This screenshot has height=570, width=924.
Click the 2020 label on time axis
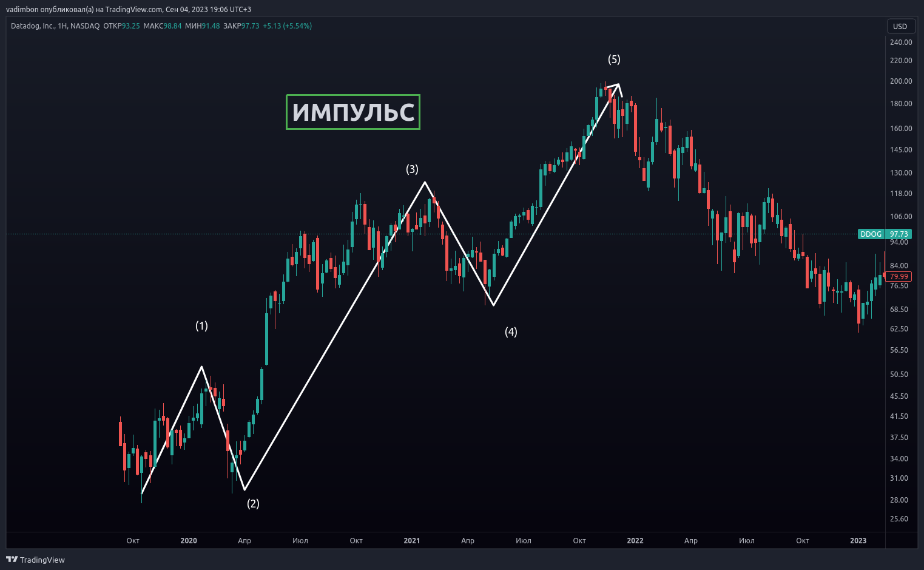coord(189,540)
